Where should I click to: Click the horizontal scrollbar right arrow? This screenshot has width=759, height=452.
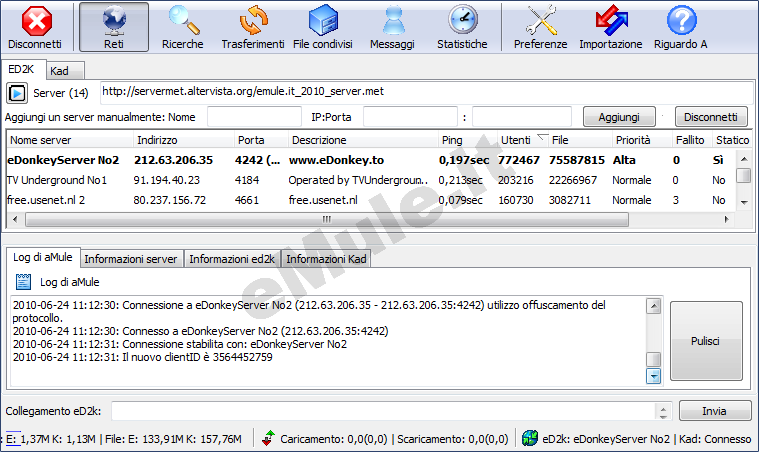(727, 219)
